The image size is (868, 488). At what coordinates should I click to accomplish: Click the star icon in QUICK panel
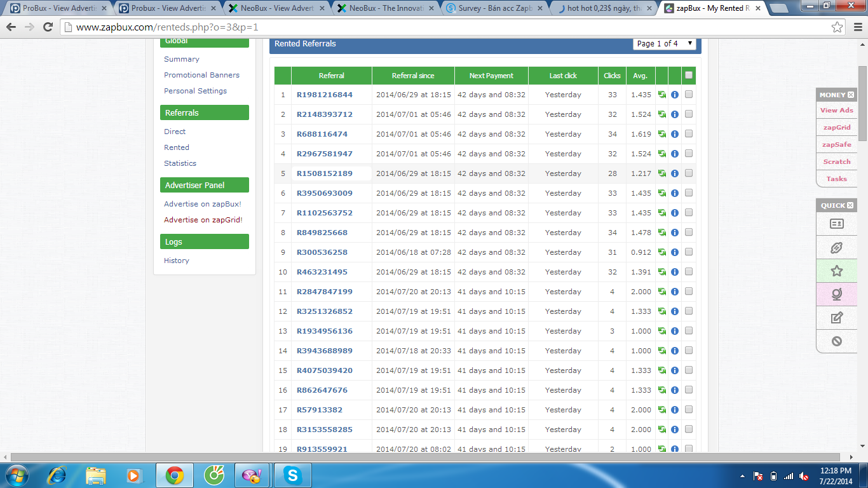point(837,271)
